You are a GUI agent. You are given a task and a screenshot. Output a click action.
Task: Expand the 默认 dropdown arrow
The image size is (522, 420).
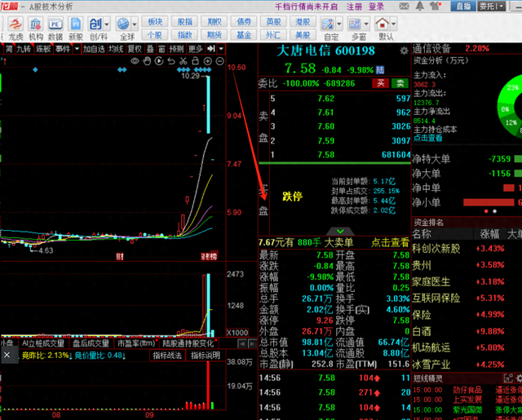[393, 24]
